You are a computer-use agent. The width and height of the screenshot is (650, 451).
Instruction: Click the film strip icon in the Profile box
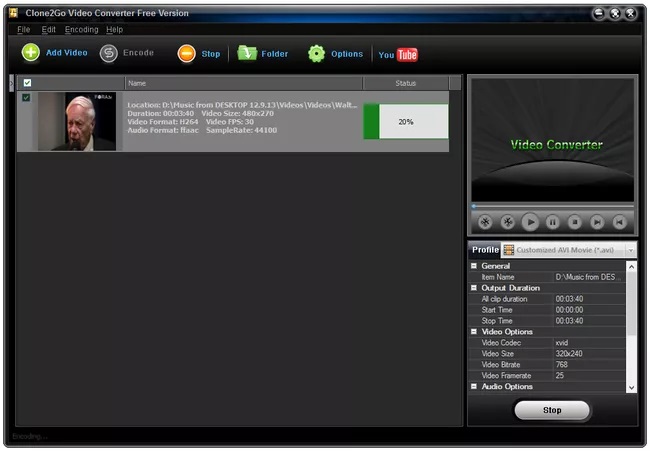pos(509,250)
